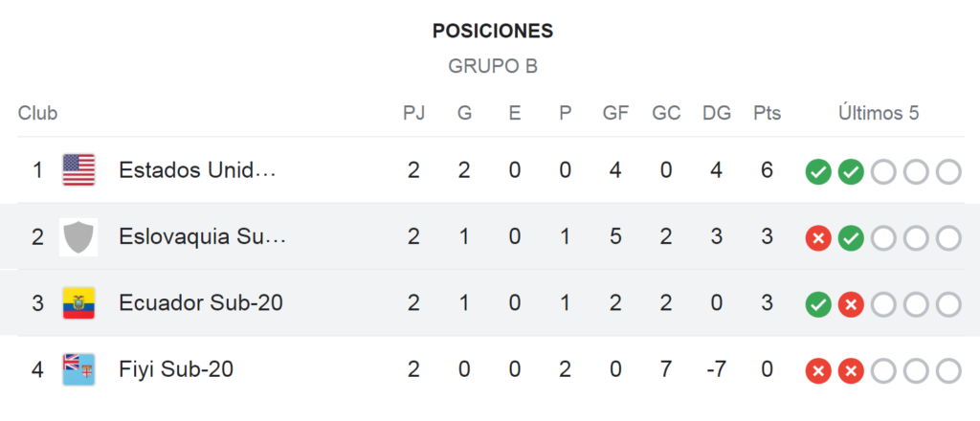Click the United States flag icon

coord(78,170)
